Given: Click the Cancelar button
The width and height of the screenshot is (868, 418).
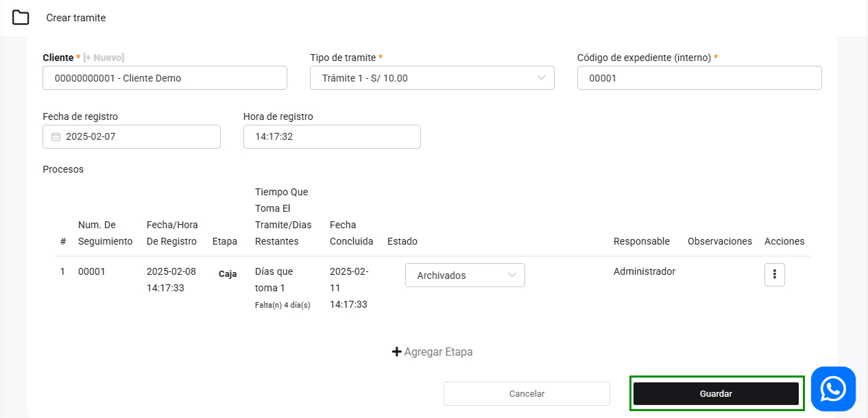Looking at the screenshot, I should 526,393.
